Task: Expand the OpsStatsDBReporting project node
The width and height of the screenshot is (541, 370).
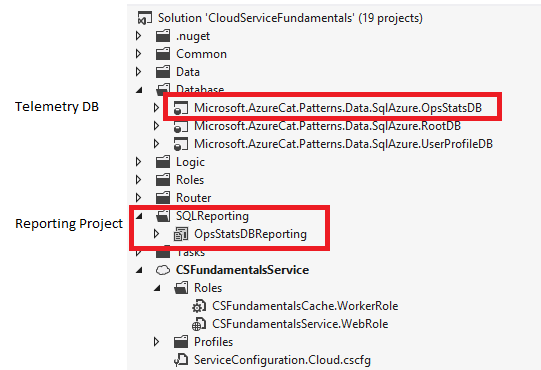Action: [157, 234]
